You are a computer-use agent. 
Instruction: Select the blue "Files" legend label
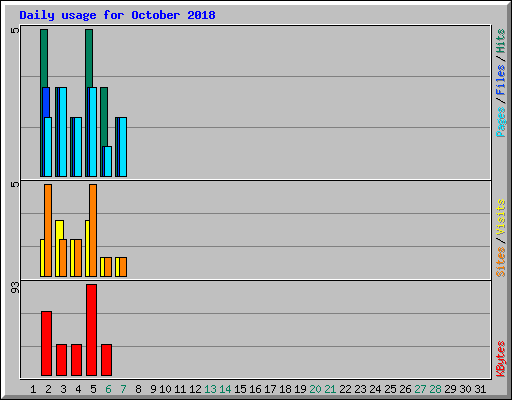(501, 80)
